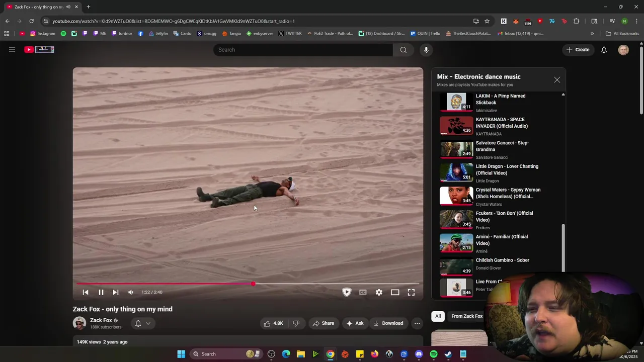Open the Chrome apps grid shortcut
Screen dimensions: 644x362
pyautogui.click(x=7, y=34)
